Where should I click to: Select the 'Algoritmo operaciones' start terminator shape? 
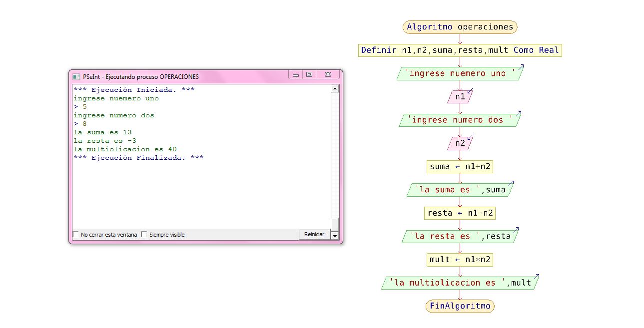tap(459, 27)
